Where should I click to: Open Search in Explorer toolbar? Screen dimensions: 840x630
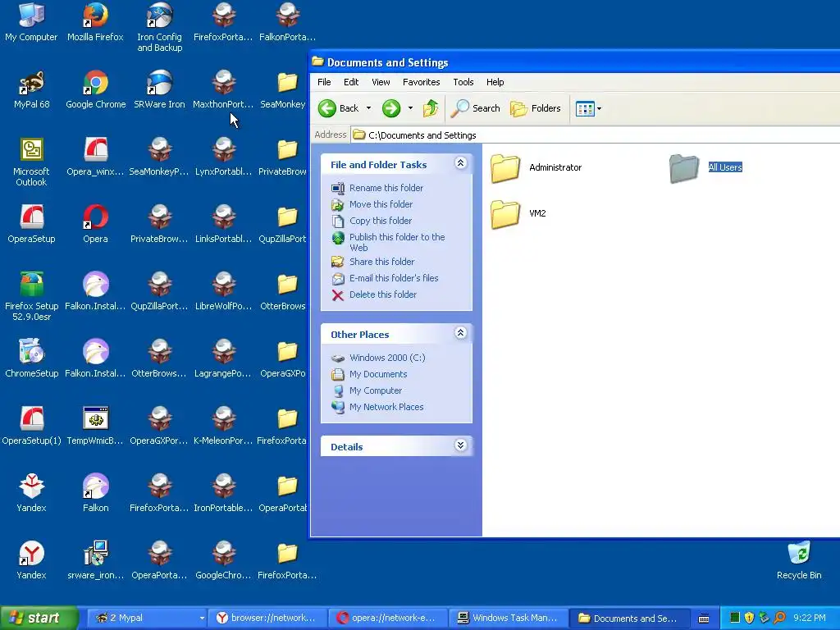pyautogui.click(x=475, y=108)
